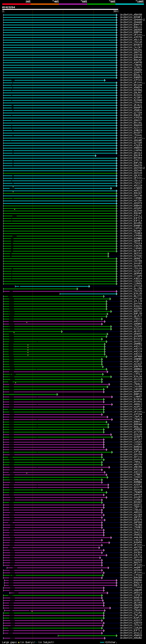
Task: Select label UniRef100_C5XK41
Action: pos(131,135)
